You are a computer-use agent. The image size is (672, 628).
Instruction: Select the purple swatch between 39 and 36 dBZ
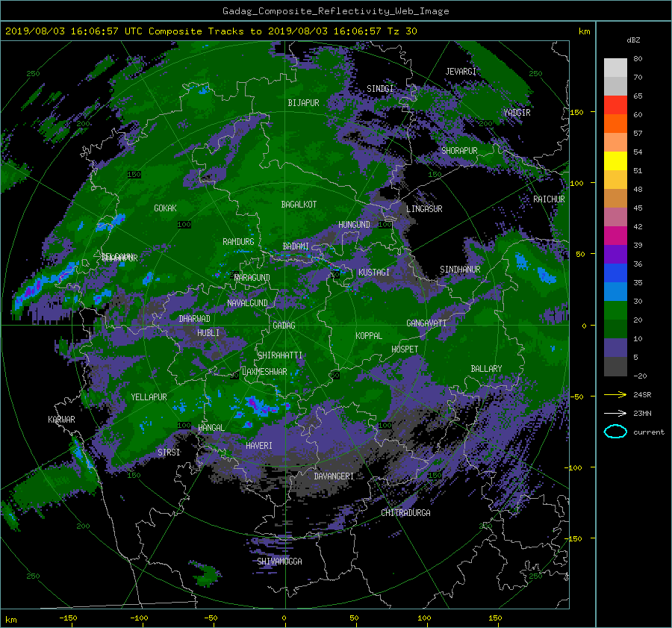[x=615, y=254]
